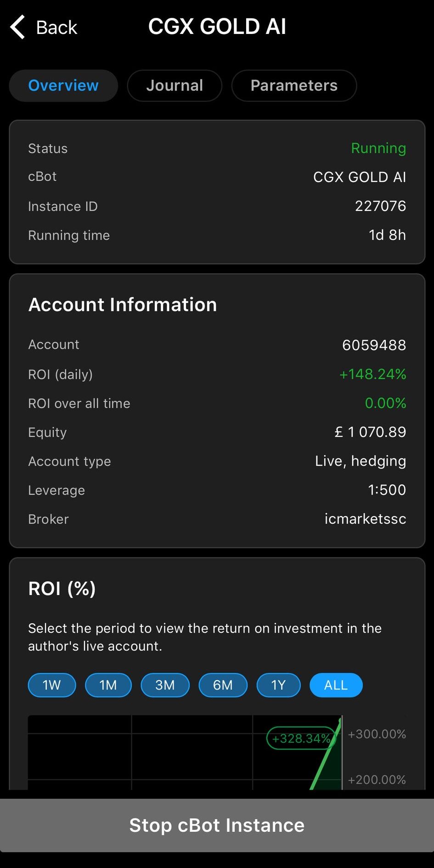Viewport: 434px width, 868px height.
Task: Select the 1W period filter
Action: pos(52,685)
